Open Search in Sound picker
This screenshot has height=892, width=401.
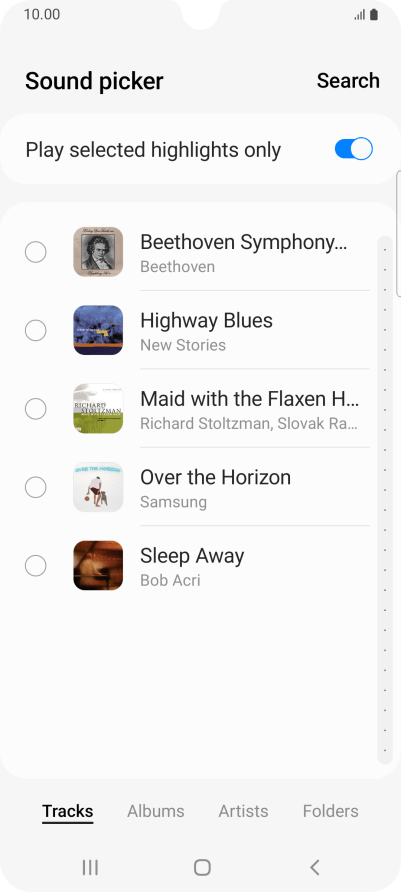point(348,81)
